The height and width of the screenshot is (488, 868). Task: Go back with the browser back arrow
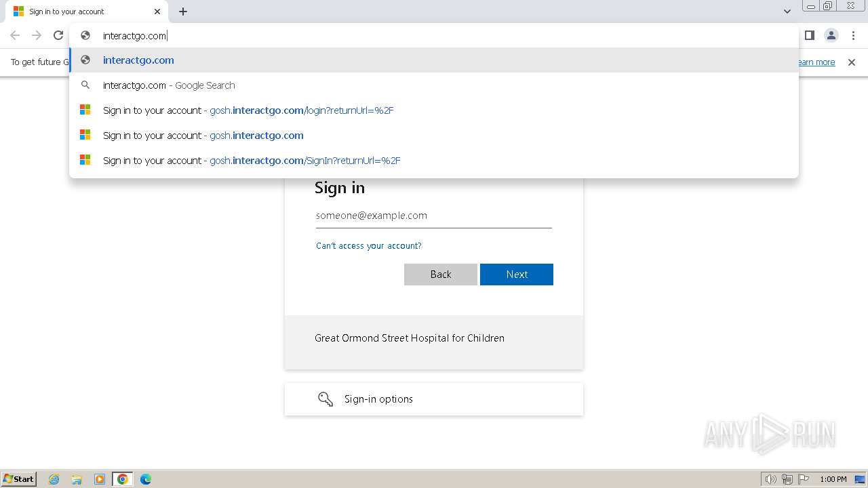15,35
